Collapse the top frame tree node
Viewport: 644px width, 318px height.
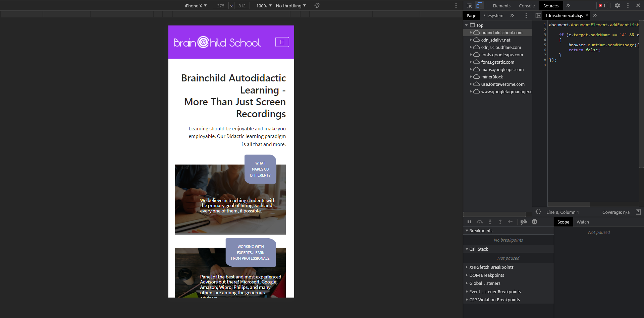coord(466,25)
